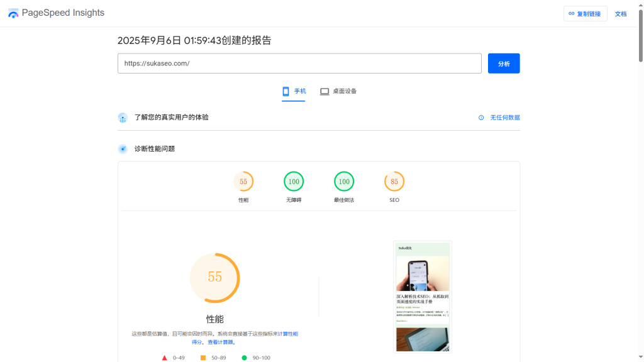Click the real user experience section icon
The height and width of the screenshot is (362, 644).
point(123,118)
